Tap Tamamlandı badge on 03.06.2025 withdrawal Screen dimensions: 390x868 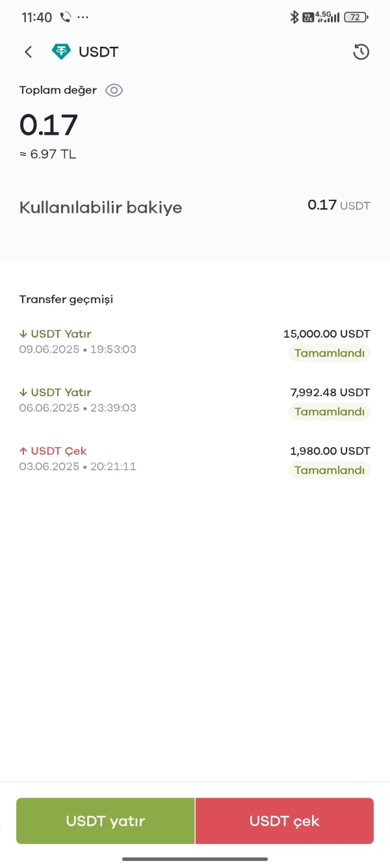coord(330,470)
